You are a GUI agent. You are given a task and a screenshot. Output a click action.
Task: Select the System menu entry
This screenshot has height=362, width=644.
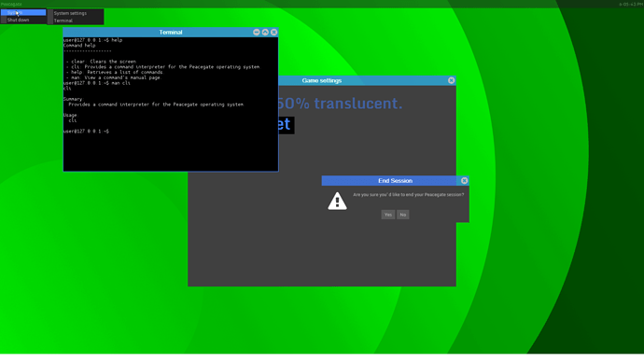pos(23,13)
